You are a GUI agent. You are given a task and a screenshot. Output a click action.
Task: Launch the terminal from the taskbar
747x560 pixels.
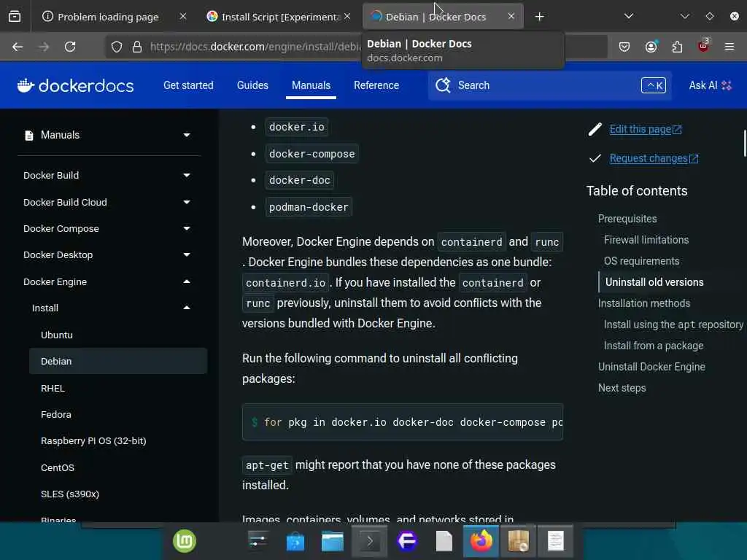coord(370,542)
